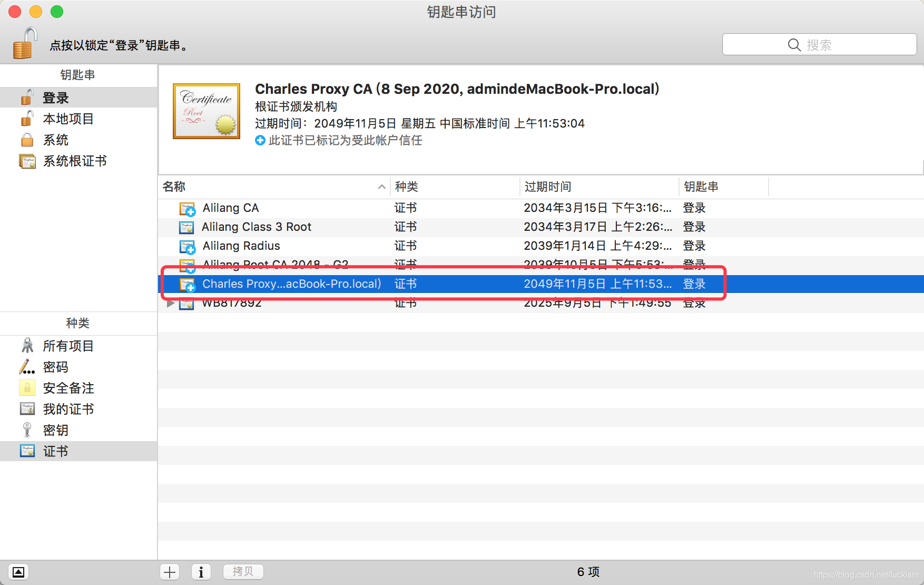Show 我的证书 category
Image resolution: width=924 pixels, height=585 pixels.
[x=78, y=409]
